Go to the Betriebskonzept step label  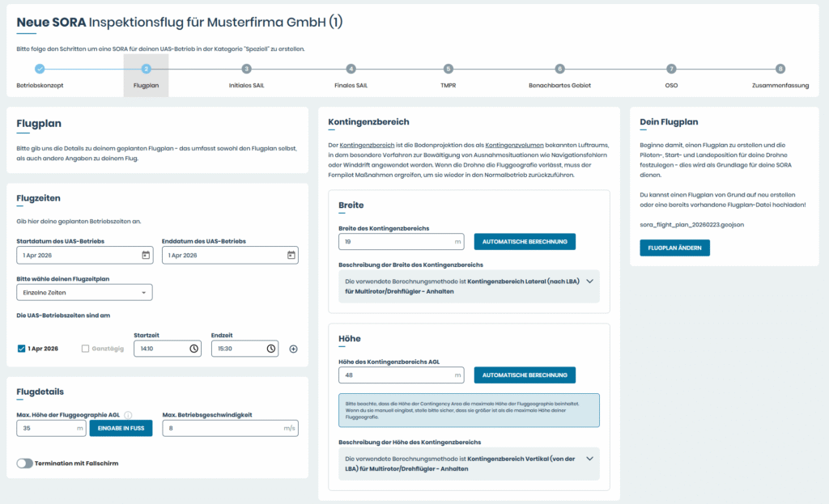point(40,86)
